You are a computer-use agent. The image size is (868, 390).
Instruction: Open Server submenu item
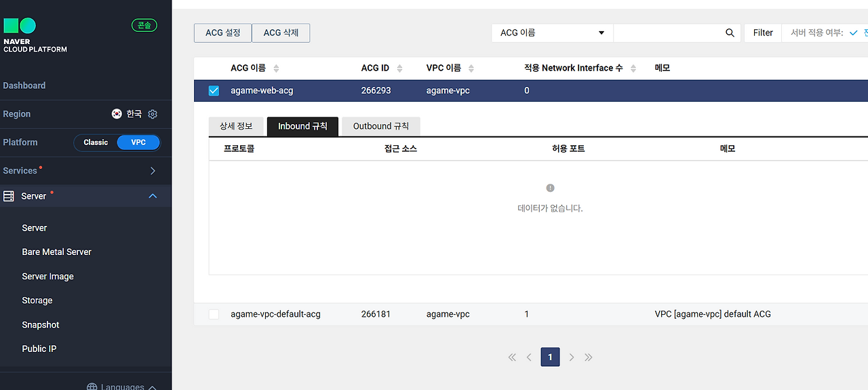click(35, 228)
